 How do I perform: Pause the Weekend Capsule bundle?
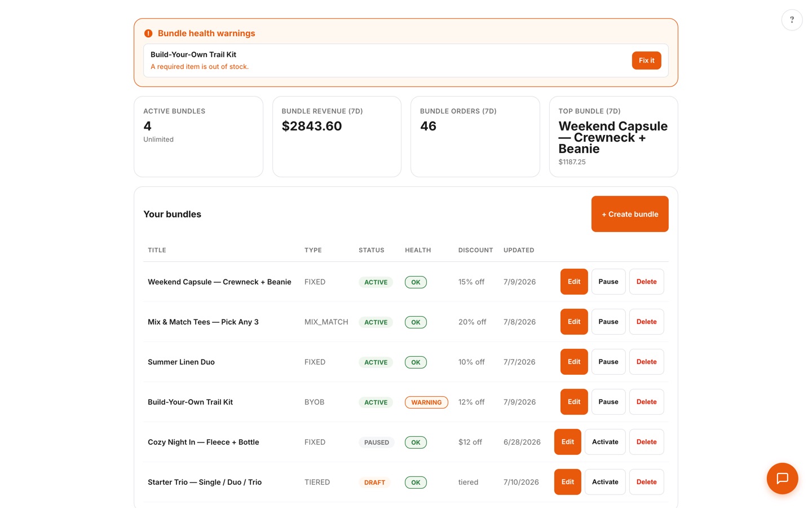(608, 282)
